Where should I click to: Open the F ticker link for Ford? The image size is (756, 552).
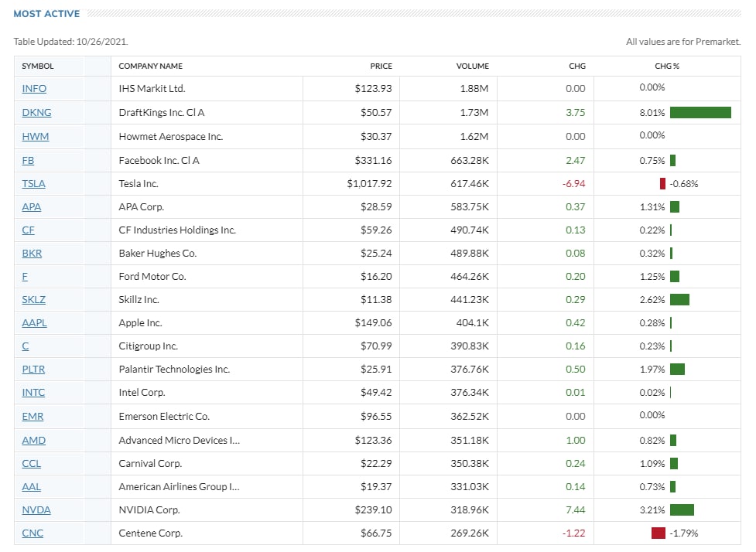[25, 277]
